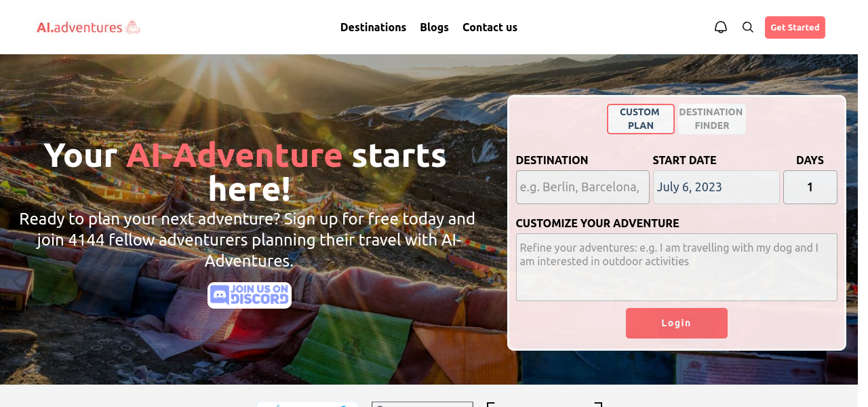Screen dimensions: 868x407
Task: Click the Days number field
Action: 810,187
